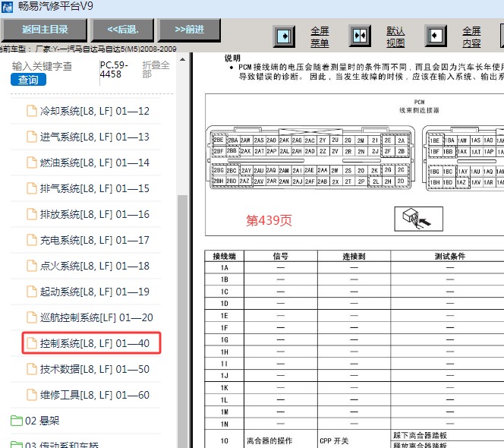This screenshot has height=448, width=504.
Task: Click the sidebar vertical scrollbar thumb
Action: click(x=182, y=321)
